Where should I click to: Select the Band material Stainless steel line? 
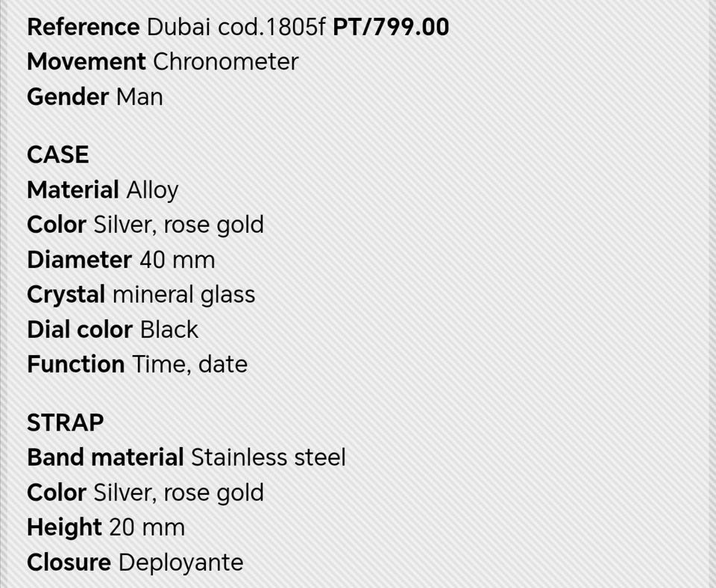coord(186,457)
